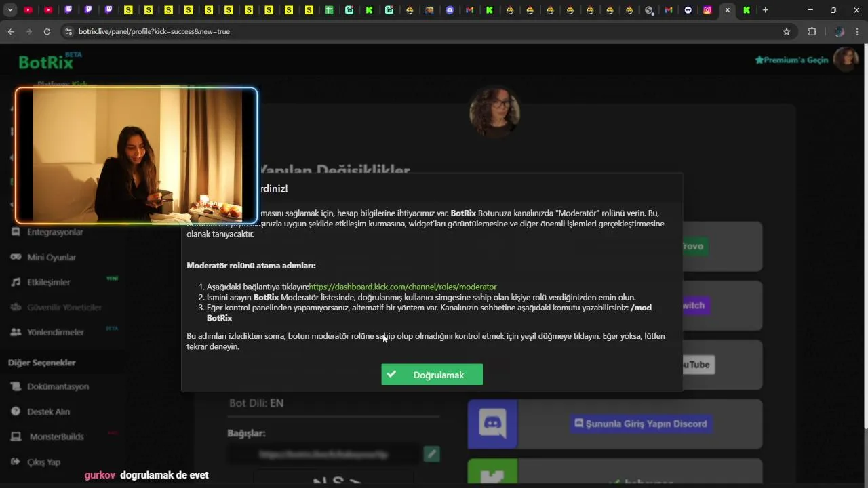Image resolution: width=868 pixels, height=488 pixels.
Task: Go back with the browser back arrow
Action: click(x=10, y=31)
